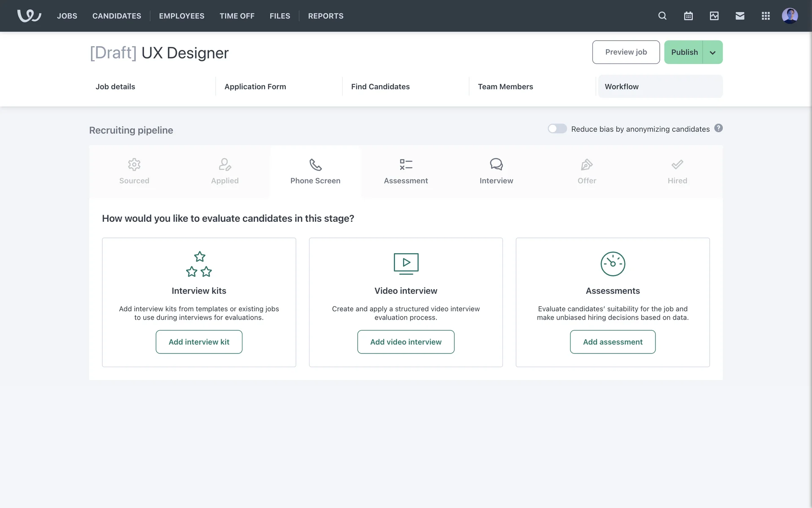The height and width of the screenshot is (508, 812).
Task: Click the Preview job button
Action: click(625, 52)
